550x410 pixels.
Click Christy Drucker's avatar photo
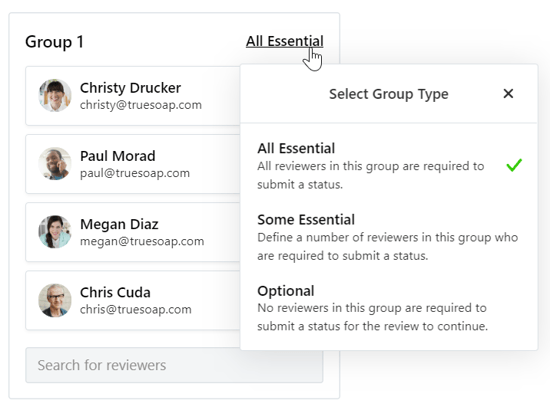coord(55,95)
